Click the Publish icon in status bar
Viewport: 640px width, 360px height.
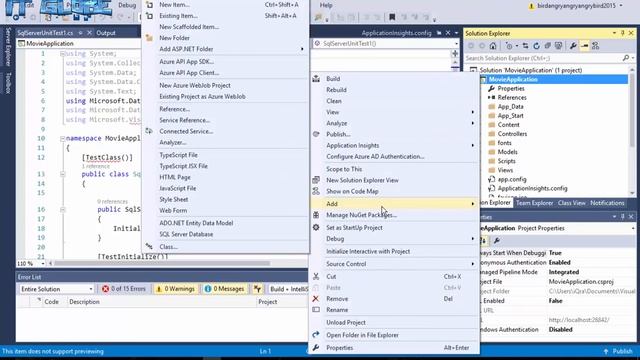[606, 351]
